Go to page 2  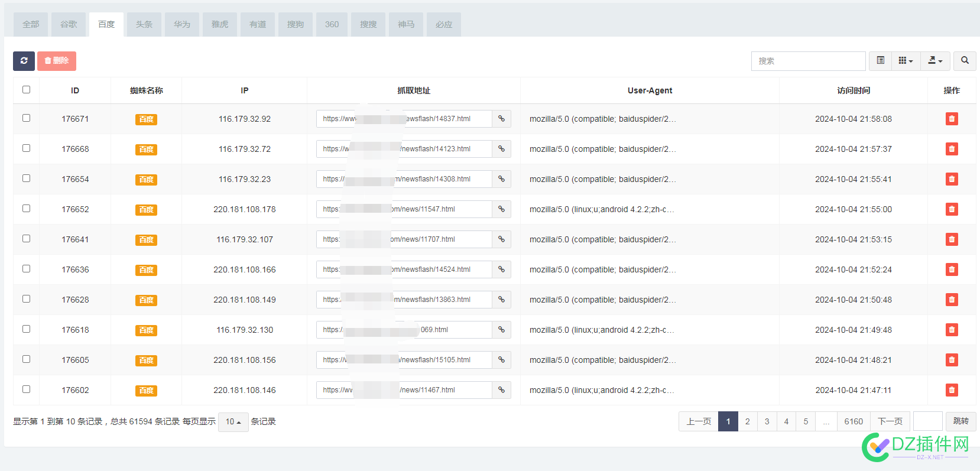(748, 421)
